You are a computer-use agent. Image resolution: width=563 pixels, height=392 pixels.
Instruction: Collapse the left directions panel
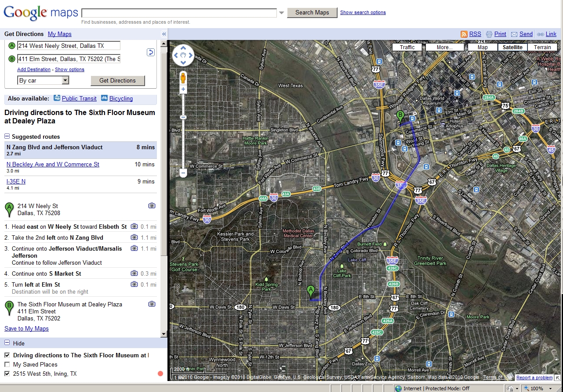tap(164, 34)
